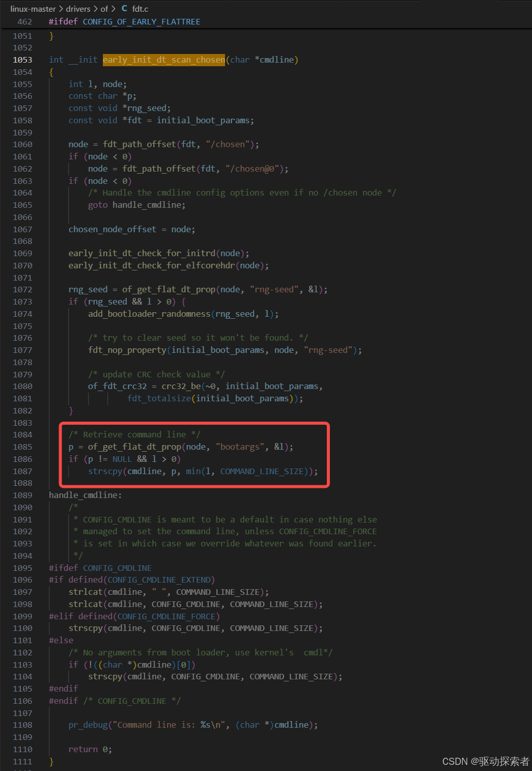Image resolution: width=532 pixels, height=771 pixels.
Task: Click the fdt_nop_property call on line 1077
Action: coord(225,350)
